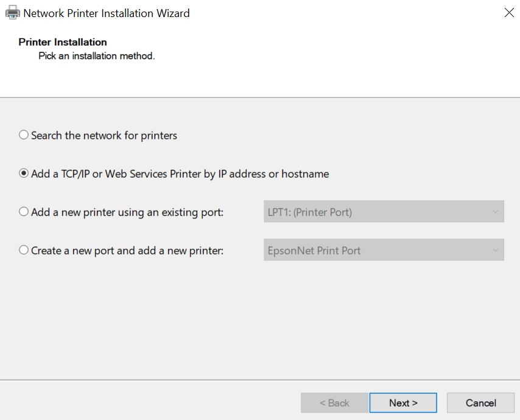This screenshot has height=420, width=520.
Task: Click the bold 'Printer Installation' heading
Action: [x=63, y=42]
